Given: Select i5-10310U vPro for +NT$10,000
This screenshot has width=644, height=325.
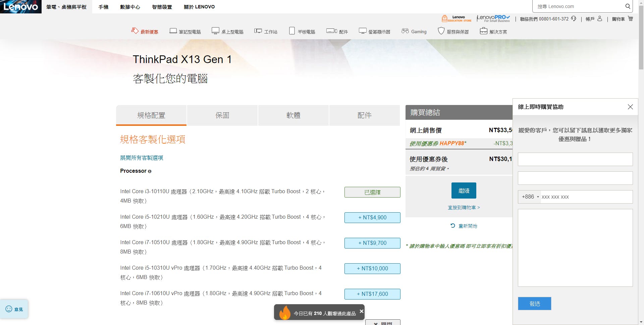Looking at the screenshot, I should pyautogui.click(x=372, y=269).
